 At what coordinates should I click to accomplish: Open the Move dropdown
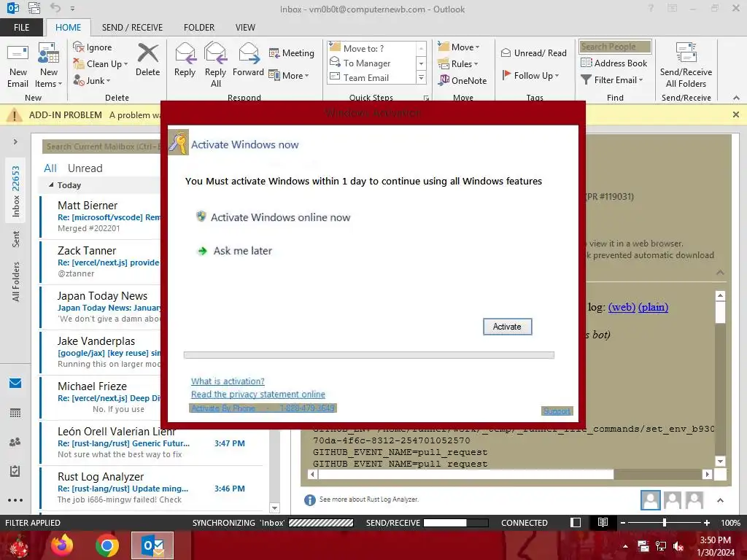tap(459, 47)
